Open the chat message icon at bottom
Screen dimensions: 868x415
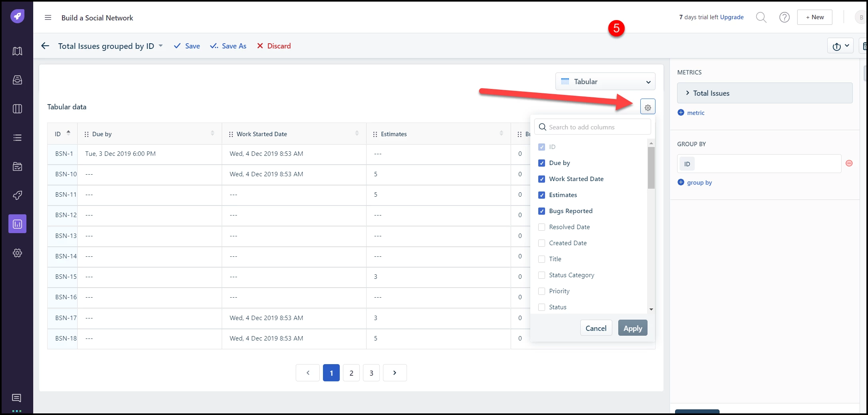click(x=17, y=398)
